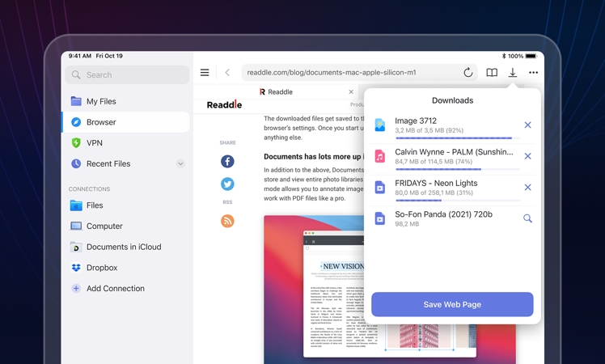
Task: Choose Add Connection in Connections list
Action: 115,289
